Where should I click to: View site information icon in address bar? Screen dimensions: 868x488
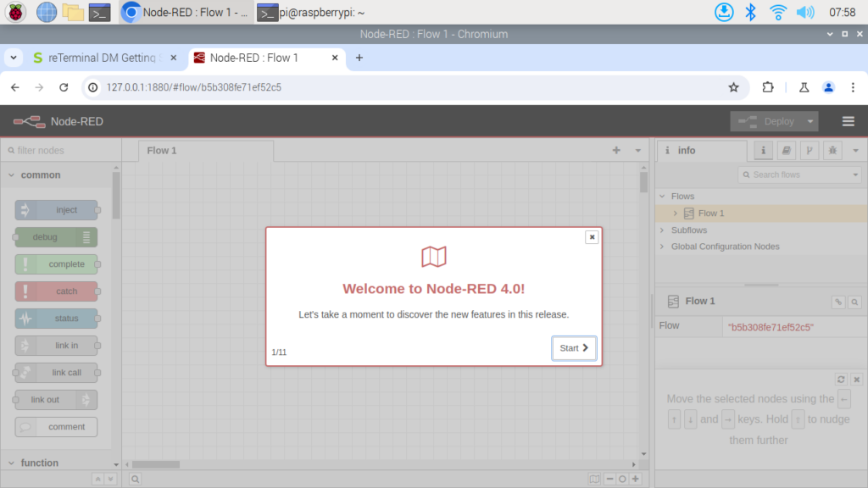click(93, 87)
